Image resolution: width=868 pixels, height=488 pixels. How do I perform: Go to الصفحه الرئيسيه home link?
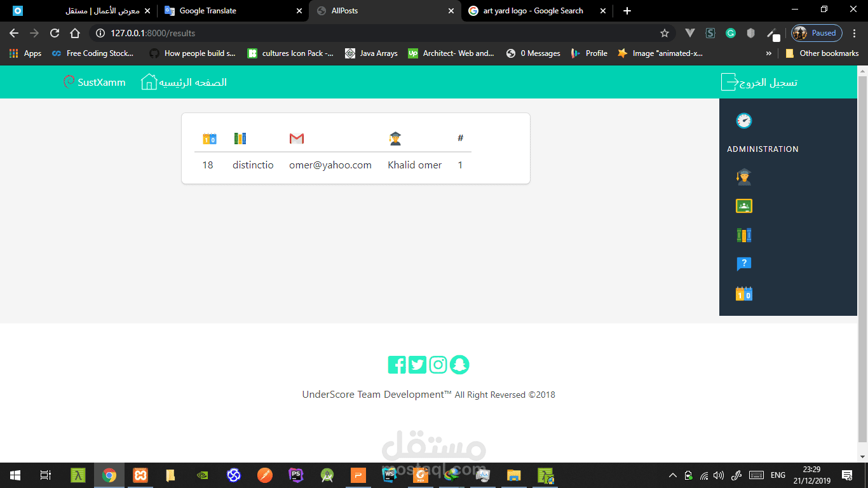[x=193, y=83]
